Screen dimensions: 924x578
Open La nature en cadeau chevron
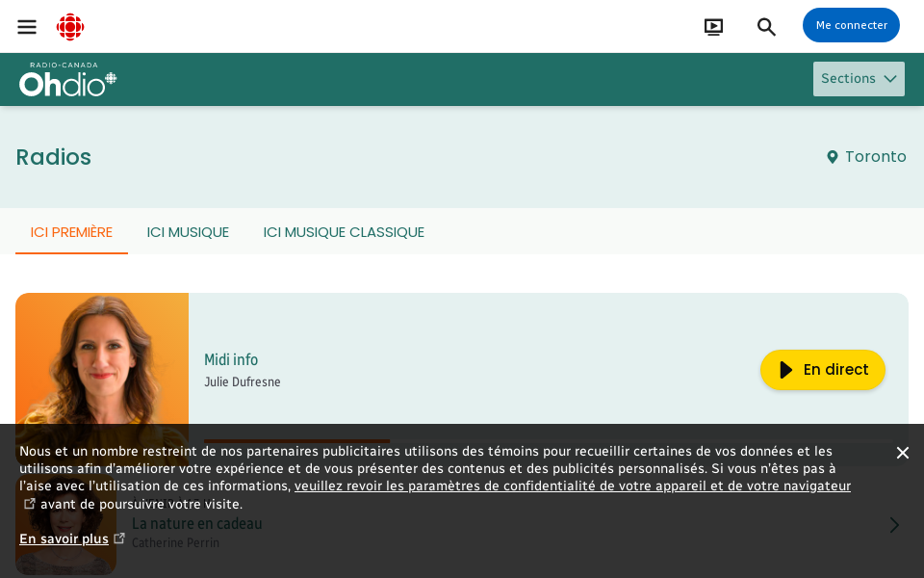pos(894,525)
